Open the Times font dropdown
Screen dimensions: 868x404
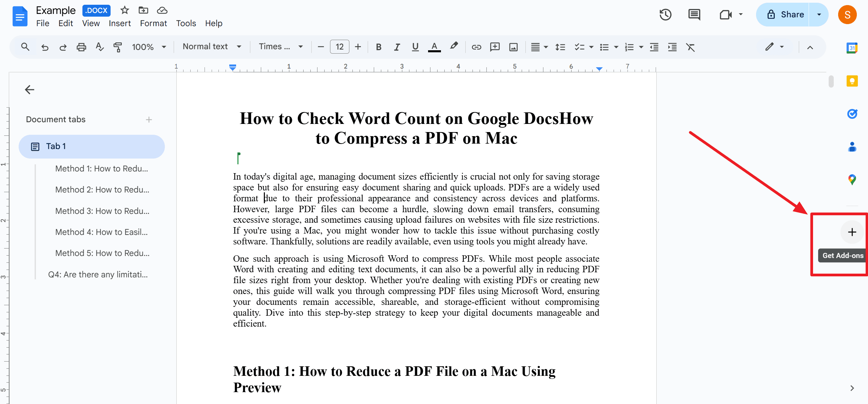click(x=281, y=47)
